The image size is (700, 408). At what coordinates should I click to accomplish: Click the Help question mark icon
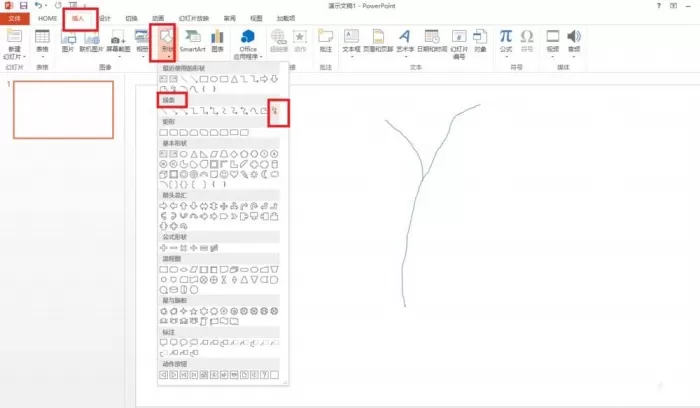[x=658, y=6]
